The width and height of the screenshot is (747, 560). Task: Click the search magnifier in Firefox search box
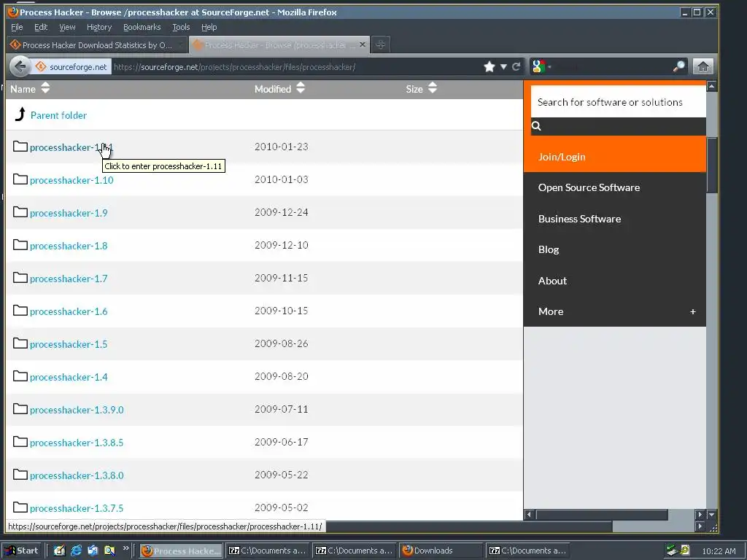click(678, 66)
